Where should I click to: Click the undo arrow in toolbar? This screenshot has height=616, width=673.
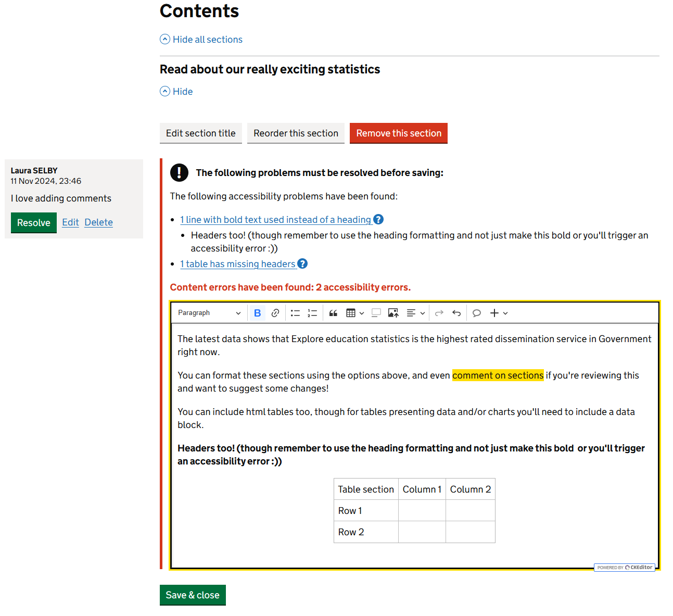tap(456, 313)
